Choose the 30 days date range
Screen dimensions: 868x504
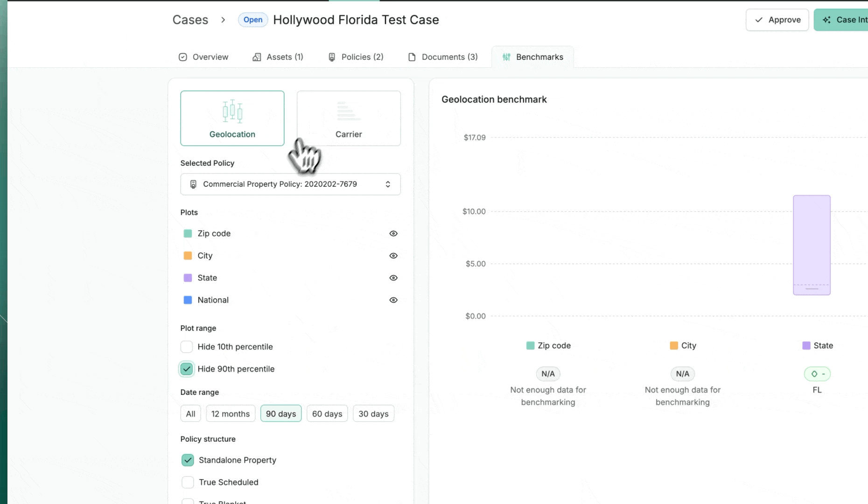point(373,414)
